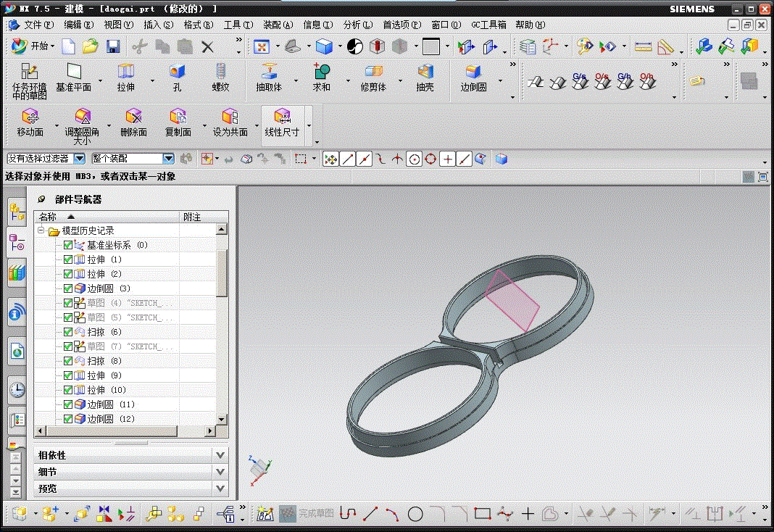
Task: Click the 基准平面 (Datum Plane) icon
Action: pyautogui.click(x=73, y=71)
